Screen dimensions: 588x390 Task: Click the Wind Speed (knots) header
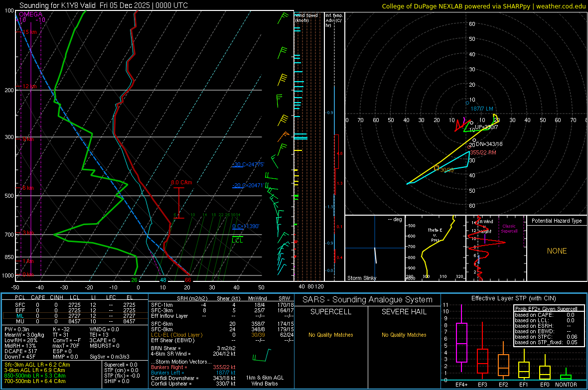tap(306, 17)
